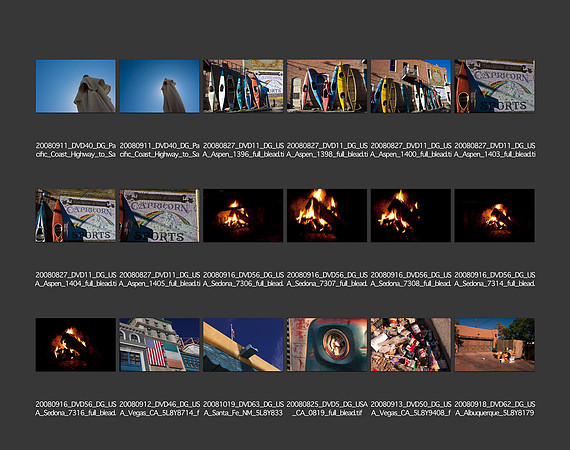
Task: Open the Sedona_7306 campfire thumbnail
Action: pos(243,216)
